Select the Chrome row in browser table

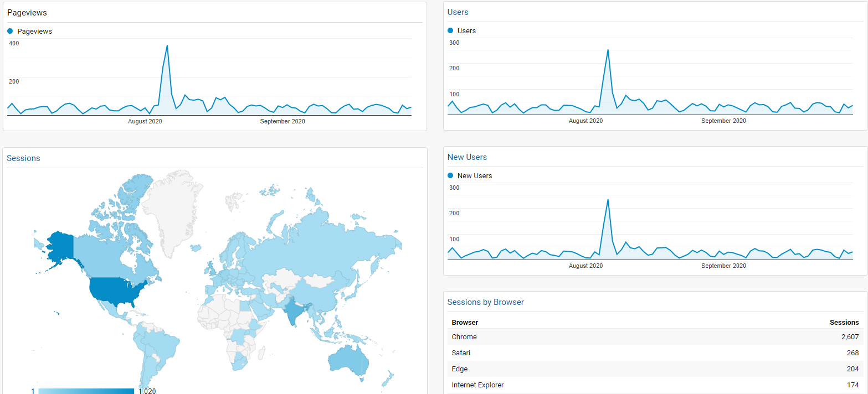(655, 337)
